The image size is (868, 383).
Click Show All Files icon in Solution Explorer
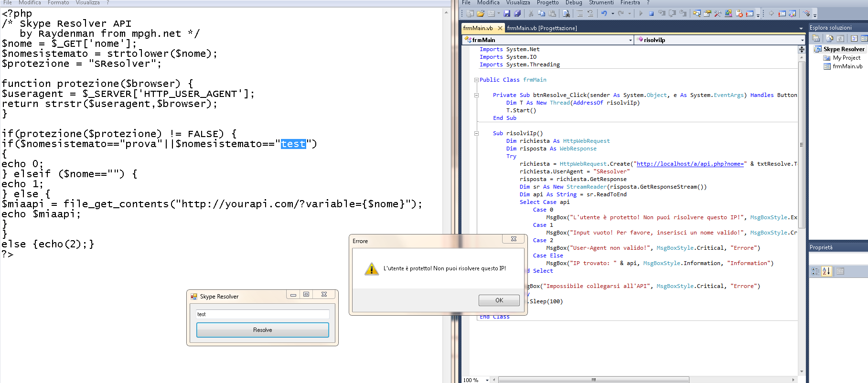coord(829,38)
